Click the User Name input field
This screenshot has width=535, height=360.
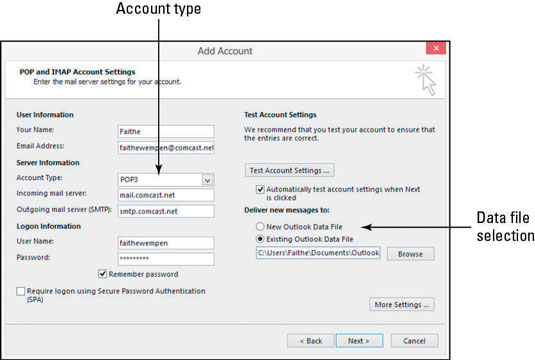pos(166,243)
